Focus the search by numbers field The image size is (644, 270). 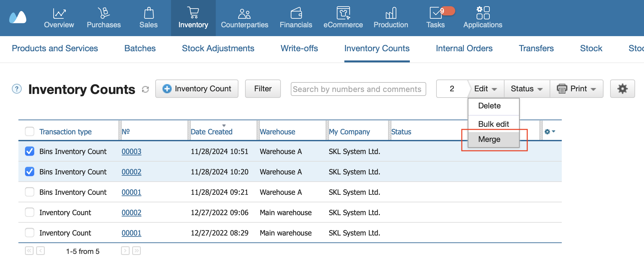pos(358,89)
